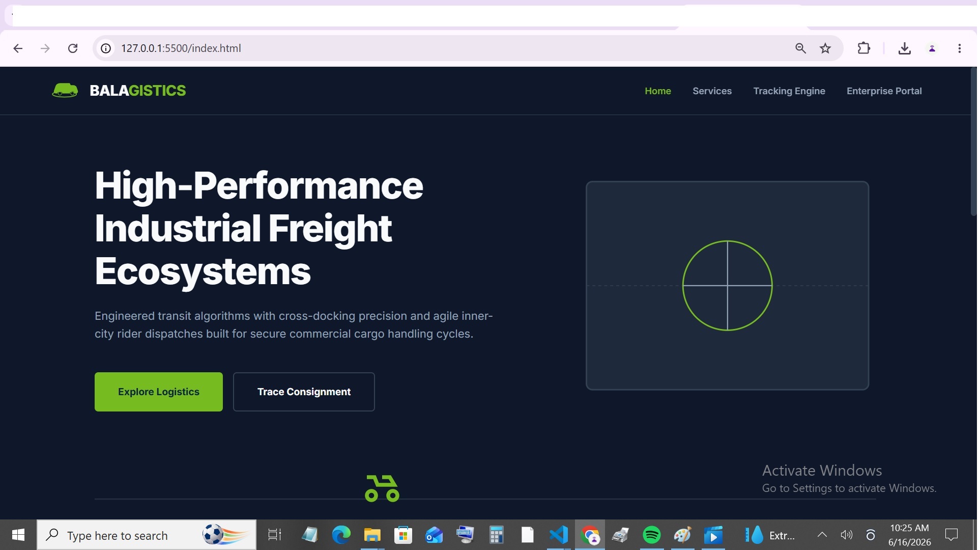Viewport: 980px width, 550px height.
Task: Open the notification center icon
Action: tap(952, 535)
